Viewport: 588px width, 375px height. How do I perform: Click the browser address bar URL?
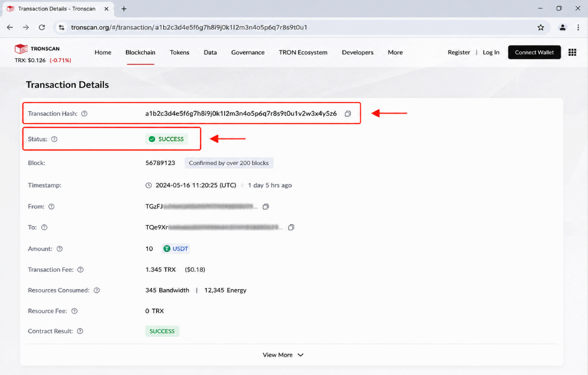point(189,28)
